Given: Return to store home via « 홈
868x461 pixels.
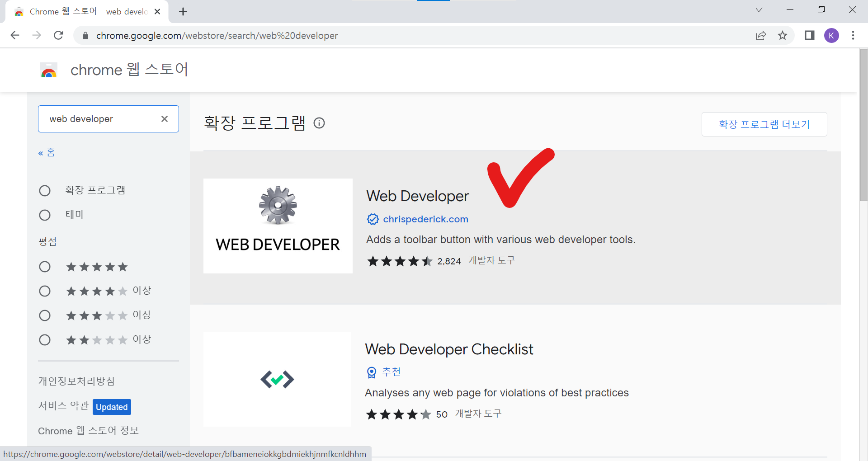Looking at the screenshot, I should coord(47,153).
